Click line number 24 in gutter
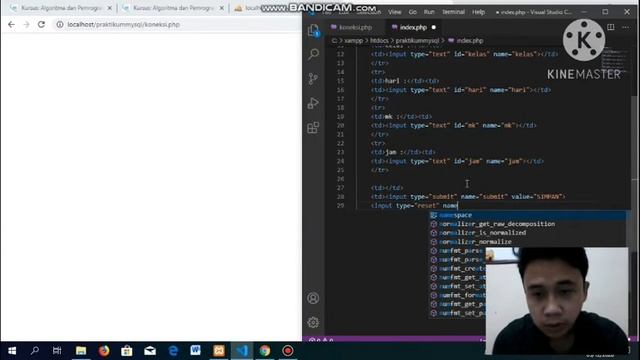 (x=340, y=161)
